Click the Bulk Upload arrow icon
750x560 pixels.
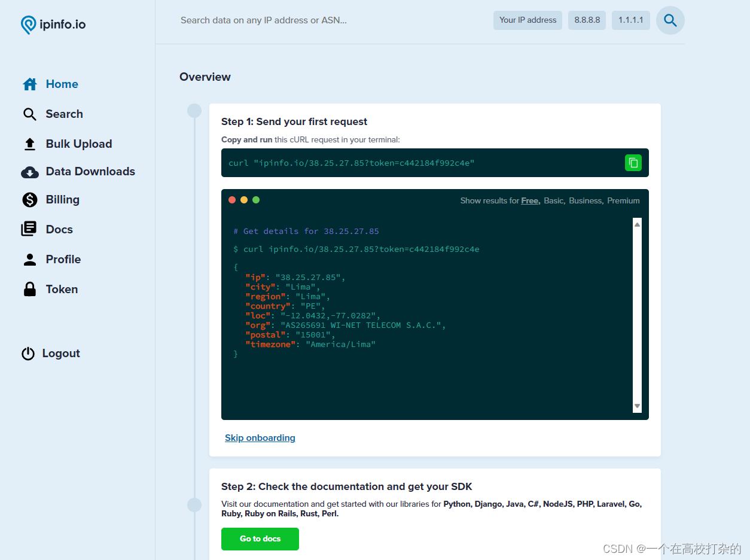(x=30, y=144)
